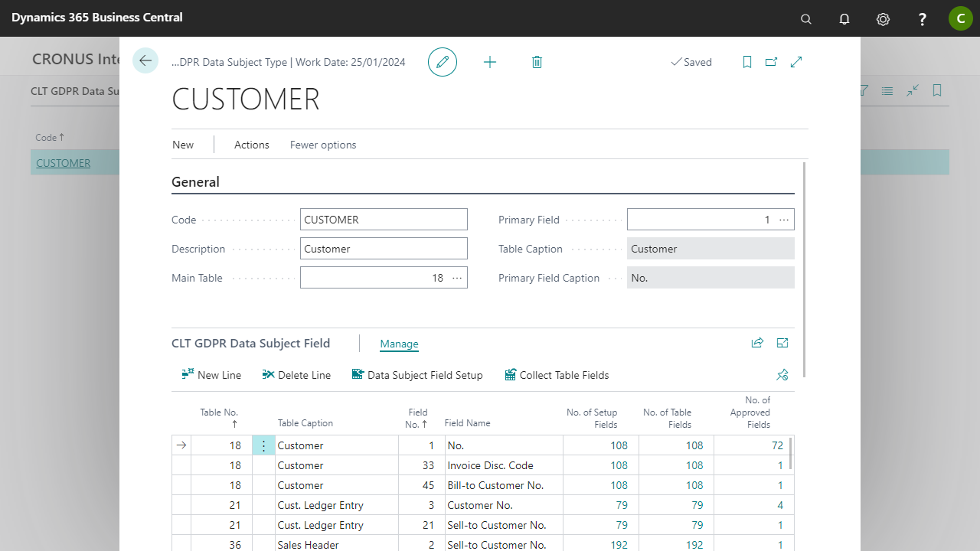Click the plus icon to create new record
Screen dimensions: 980x551
(x=490, y=62)
